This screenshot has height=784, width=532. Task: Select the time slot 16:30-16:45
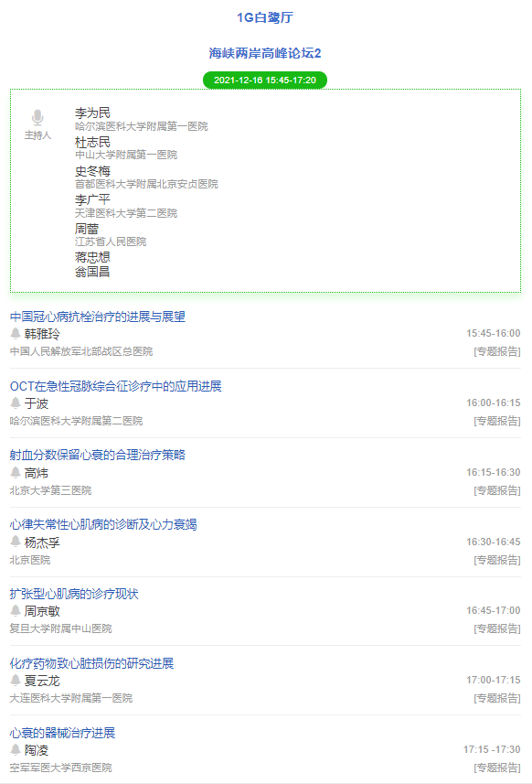493,542
